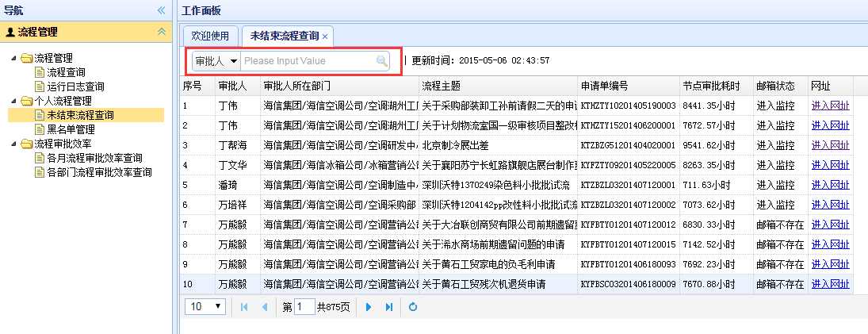The height and width of the screenshot is (334, 868).
Task: Collapse the 流程管理 tree folder
Action: click(13, 58)
